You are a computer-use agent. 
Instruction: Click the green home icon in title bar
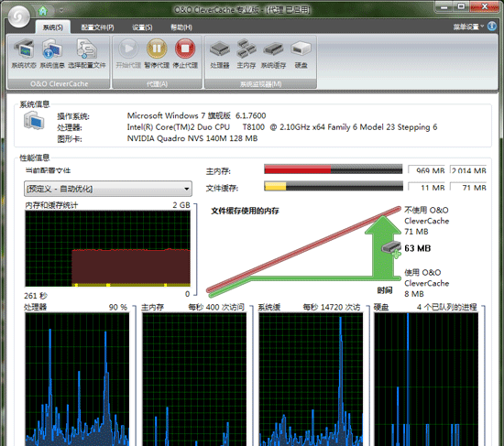point(43,11)
